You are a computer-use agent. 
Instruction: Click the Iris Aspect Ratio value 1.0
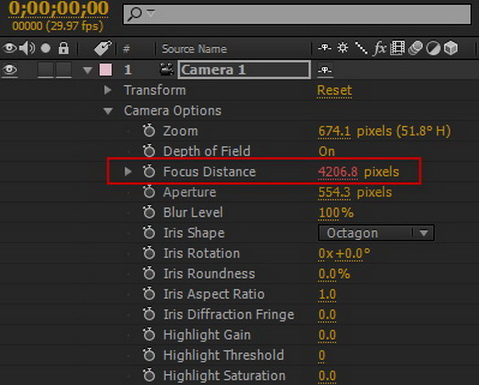tap(327, 294)
